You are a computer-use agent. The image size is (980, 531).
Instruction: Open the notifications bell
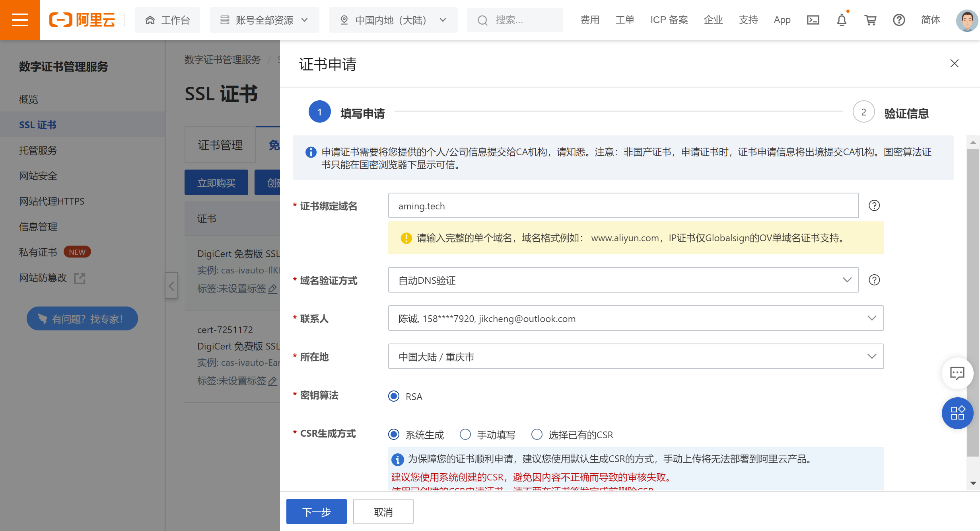[x=842, y=20]
